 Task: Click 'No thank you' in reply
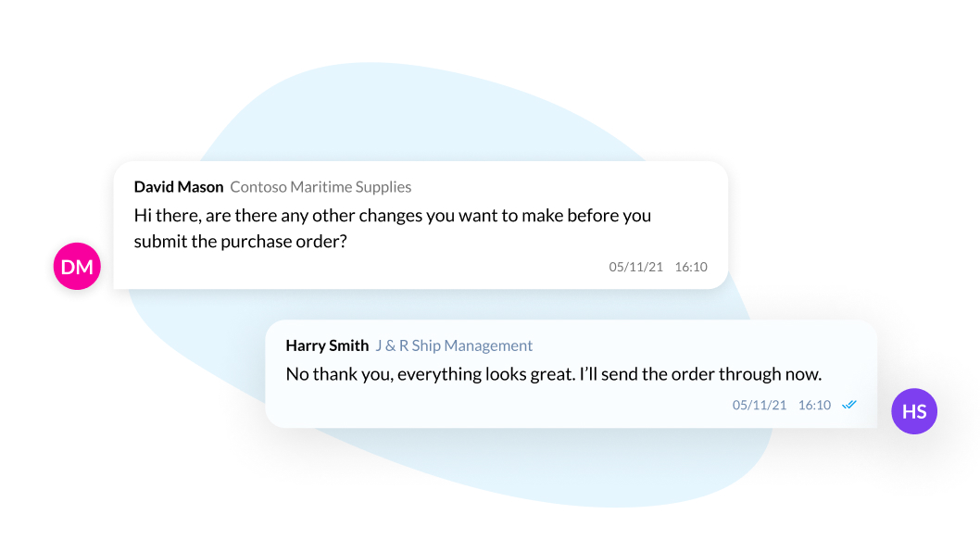(339, 374)
